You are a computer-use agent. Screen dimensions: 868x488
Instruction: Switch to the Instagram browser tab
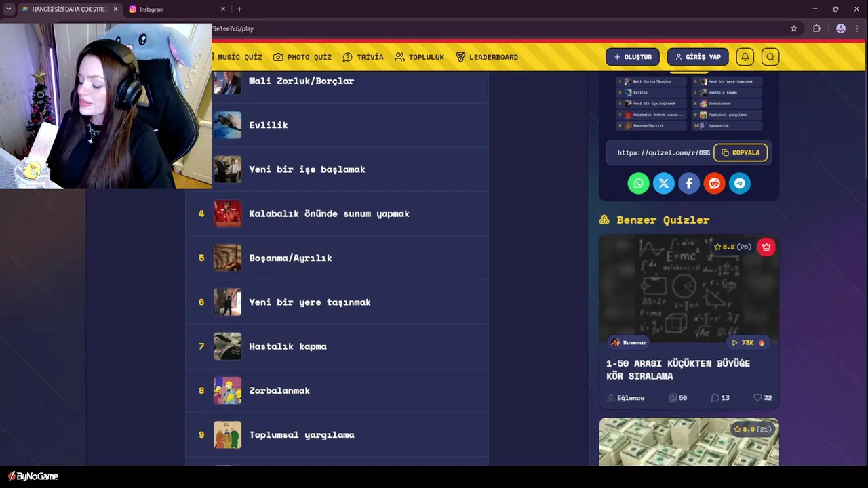pos(178,9)
